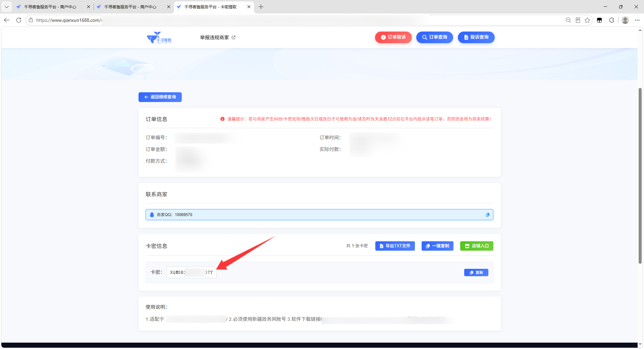
Task: Open browser profile avatar
Action: pos(625,20)
